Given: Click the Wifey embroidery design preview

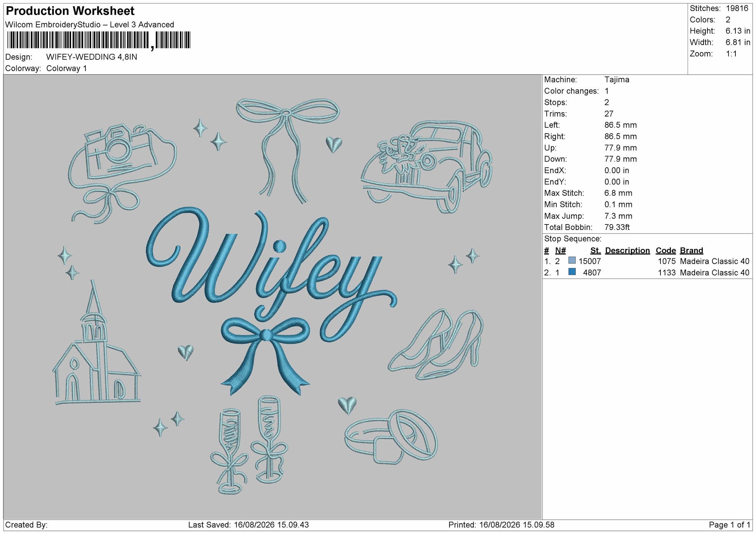Looking at the screenshot, I should click(x=272, y=297).
